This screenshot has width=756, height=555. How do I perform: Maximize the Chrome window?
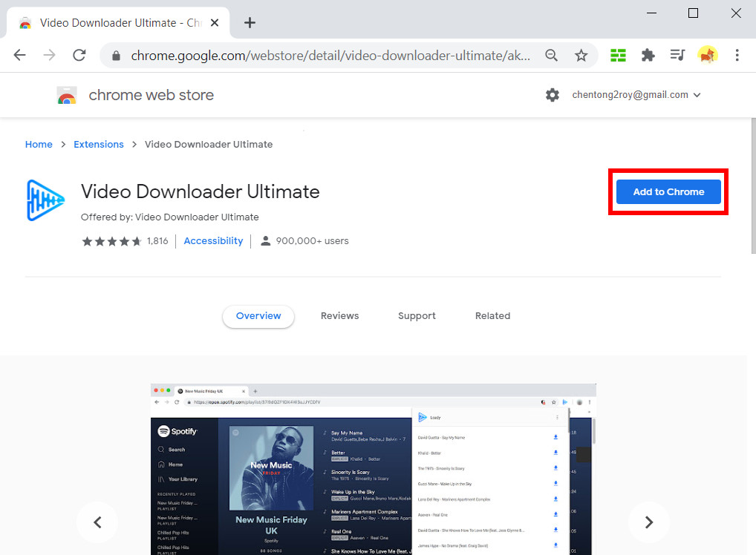693,13
